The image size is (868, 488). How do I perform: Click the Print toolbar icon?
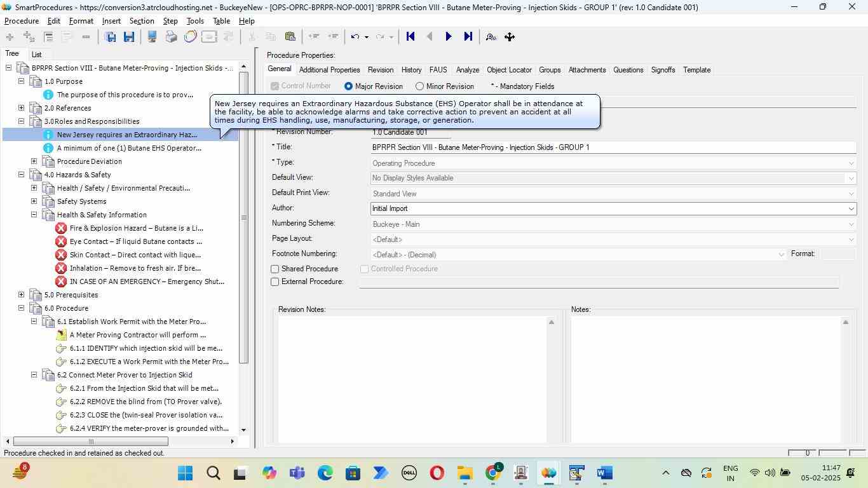[171, 37]
